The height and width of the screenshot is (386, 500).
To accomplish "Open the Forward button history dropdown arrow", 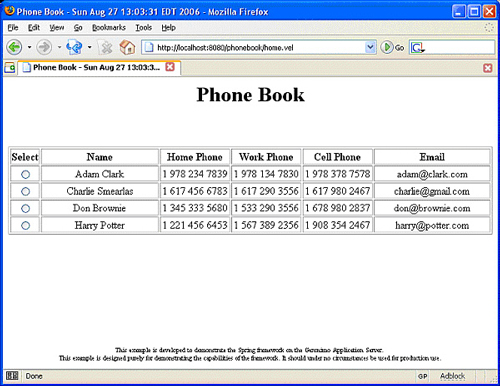I will (59, 47).
